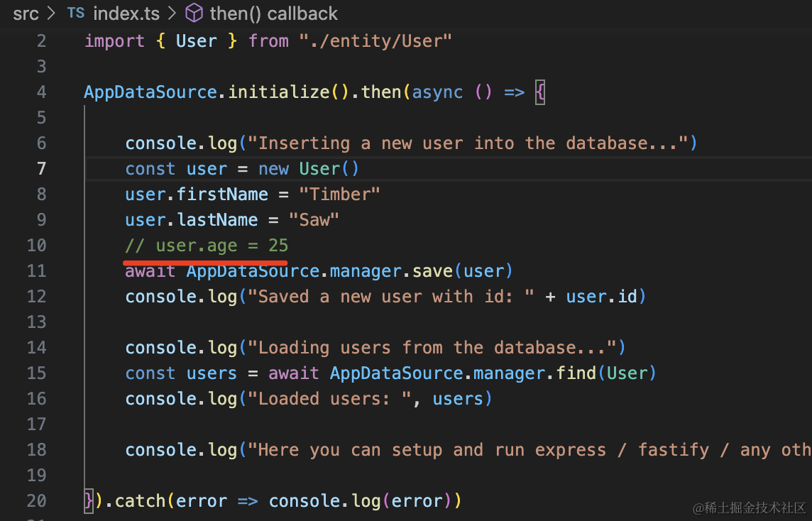Image resolution: width=812 pixels, height=521 pixels.
Task: Click the save method call
Action: coord(433,270)
